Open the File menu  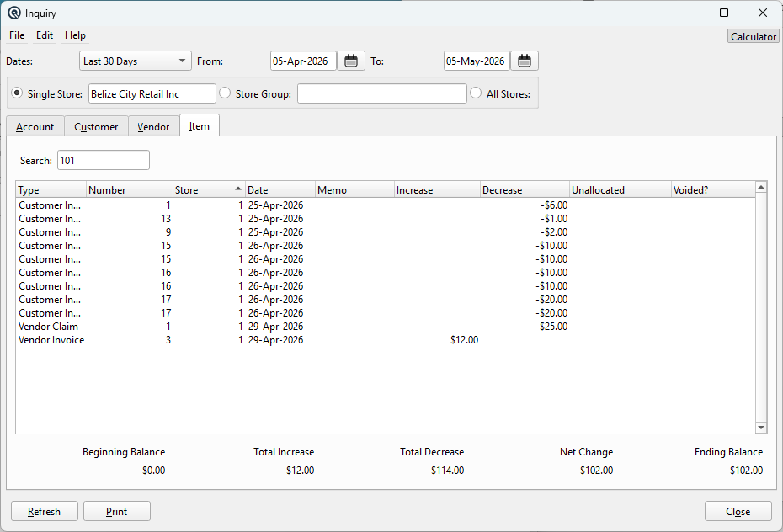click(17, 35)
